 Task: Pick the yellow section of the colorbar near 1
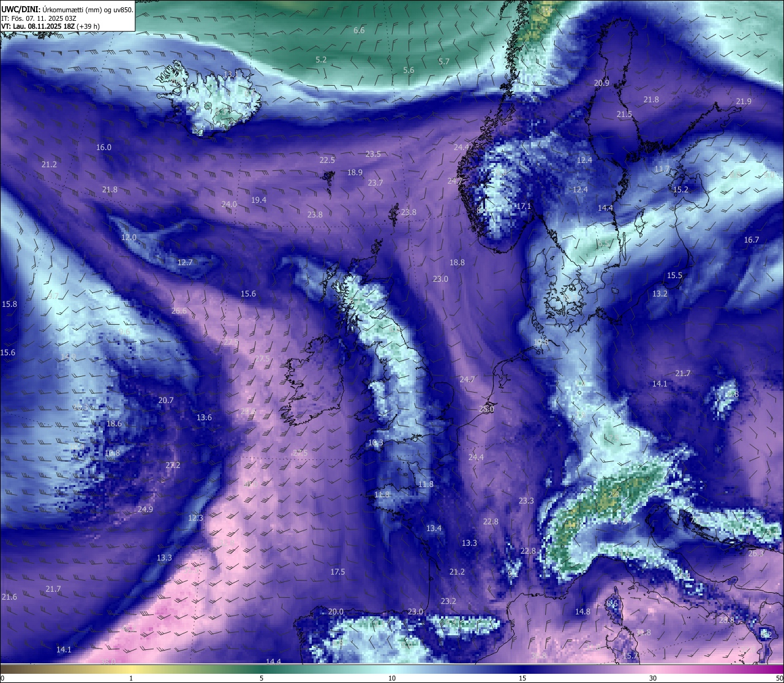(x=130, y=669)
